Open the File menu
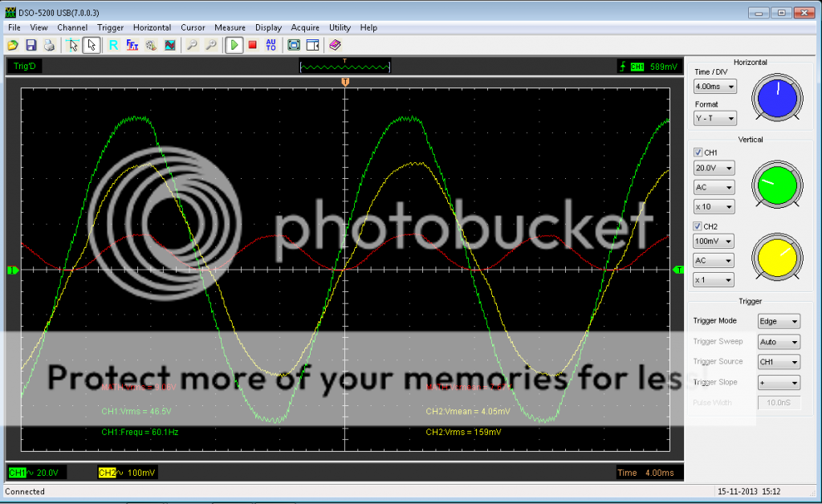The height and width of the screenshot is (504, 822). click(14, 28)
